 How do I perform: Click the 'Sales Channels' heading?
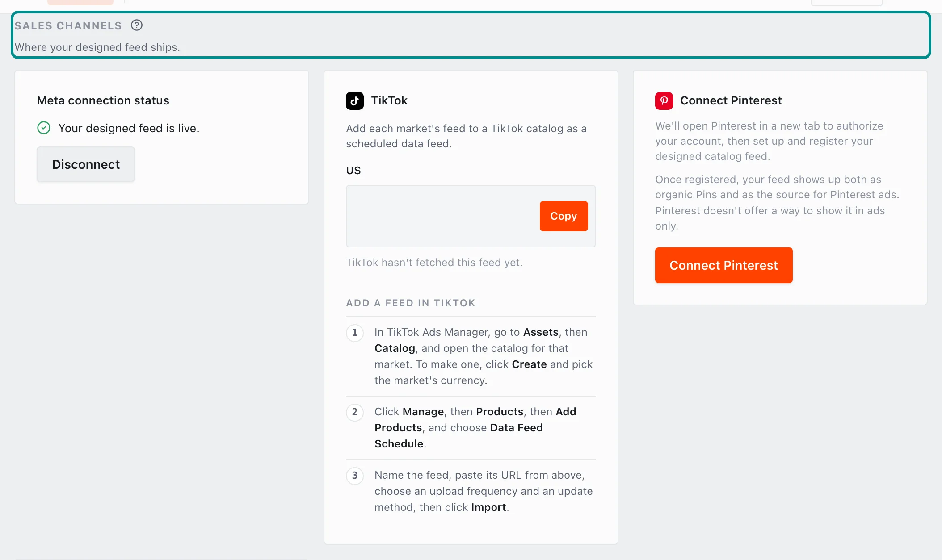point(68,26)
